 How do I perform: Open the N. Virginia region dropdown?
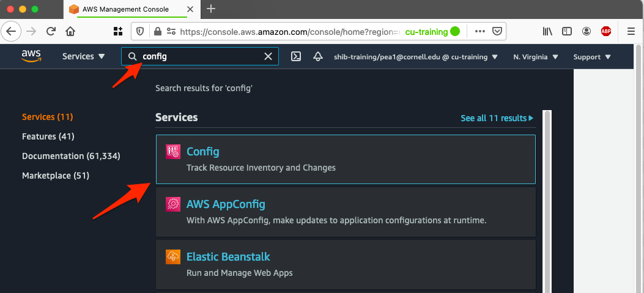[x=536, y=57]
